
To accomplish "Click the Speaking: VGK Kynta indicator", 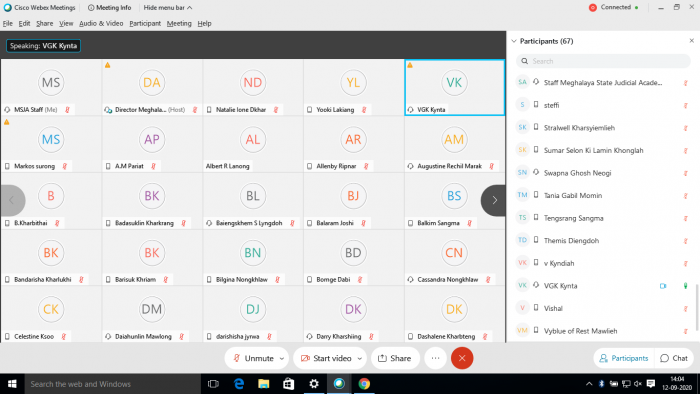I will point(43,46).
